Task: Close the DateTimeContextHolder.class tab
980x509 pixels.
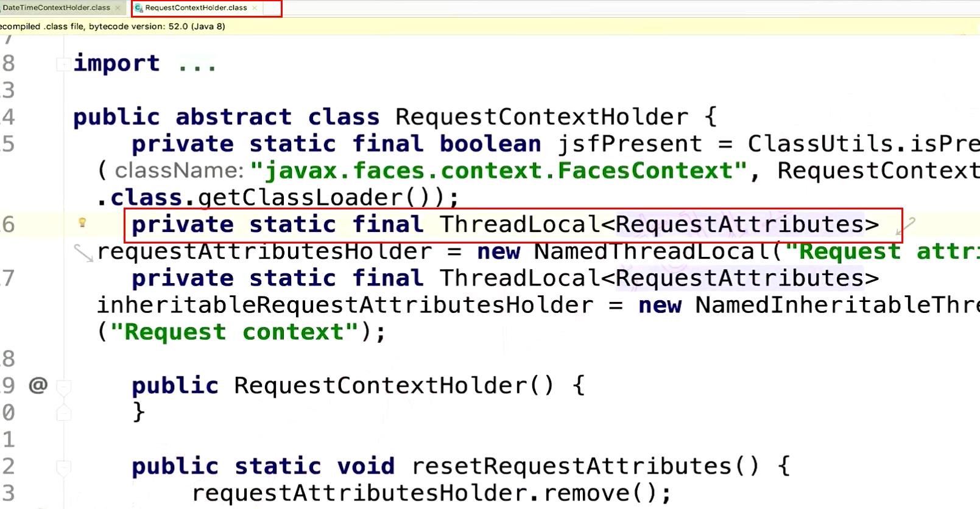Action: [118, 8]
